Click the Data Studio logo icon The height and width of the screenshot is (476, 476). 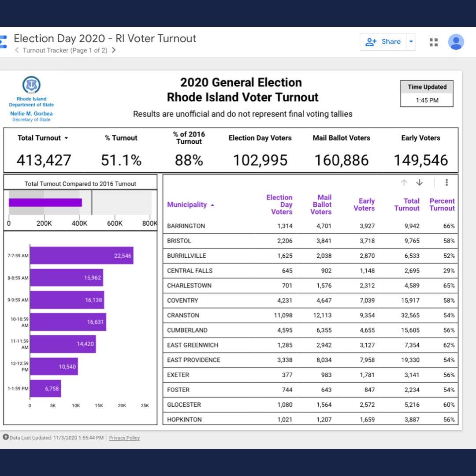click(x=4, y=41)
